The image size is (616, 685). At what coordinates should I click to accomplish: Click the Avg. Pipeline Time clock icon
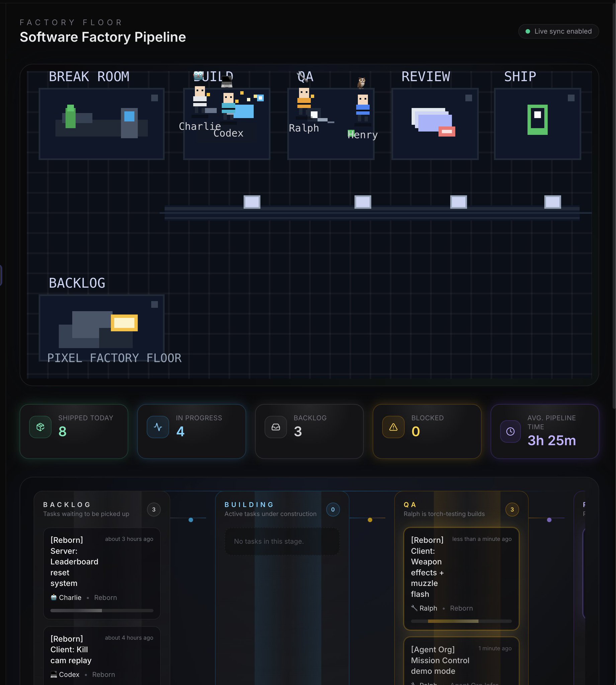[510, 431]
